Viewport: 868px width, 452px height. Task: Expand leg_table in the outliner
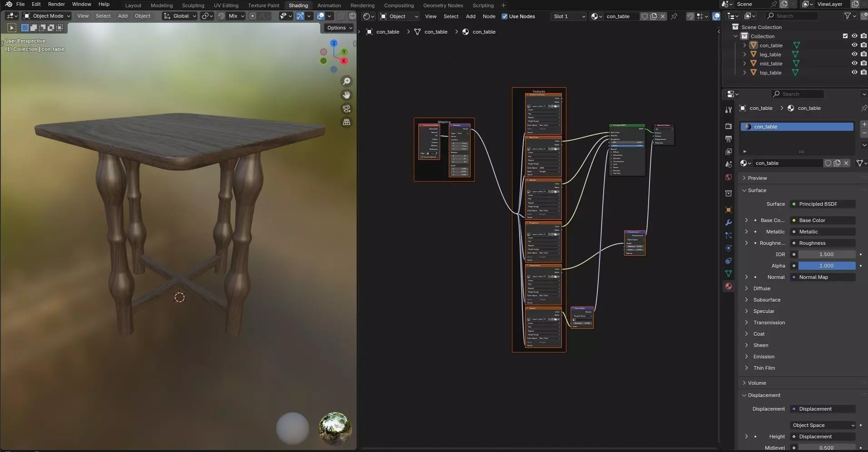(744, 54)
